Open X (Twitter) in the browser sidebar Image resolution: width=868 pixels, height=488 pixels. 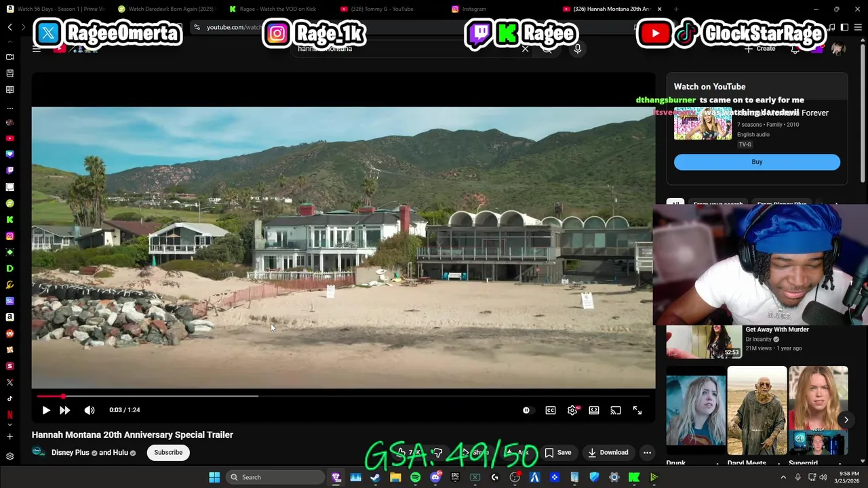(x=9, y=382)
